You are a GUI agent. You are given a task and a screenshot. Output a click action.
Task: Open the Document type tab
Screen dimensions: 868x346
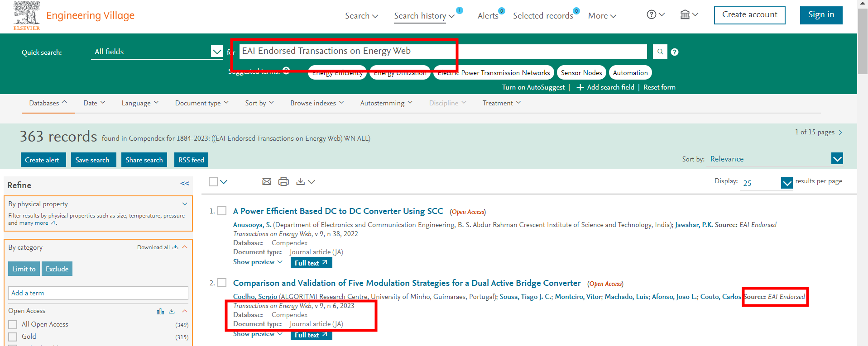coord(202,103)
